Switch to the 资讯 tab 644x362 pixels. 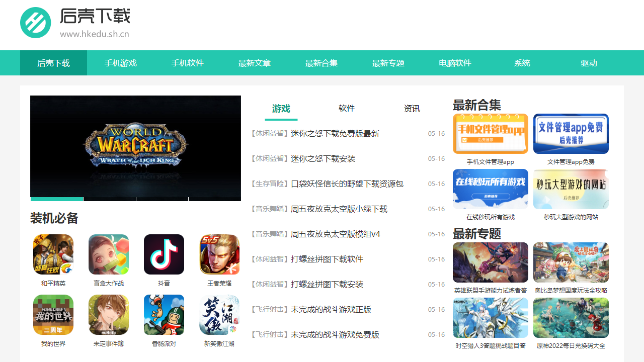(x=412, y=109)
